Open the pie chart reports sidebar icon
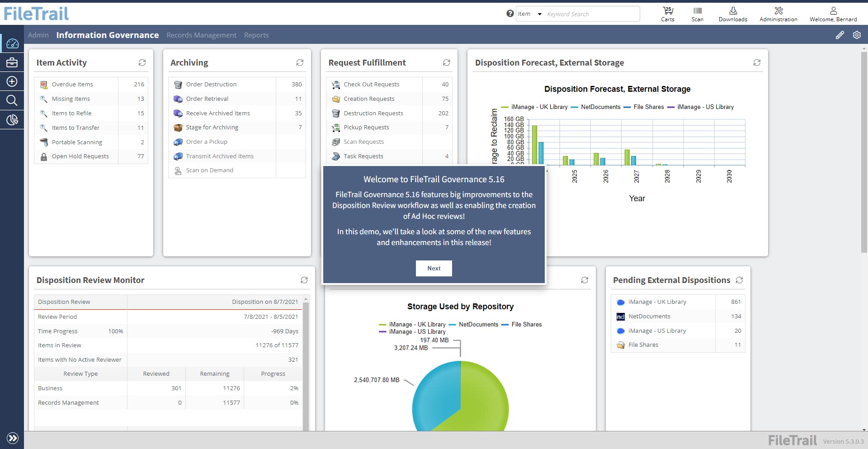This screenshot has height=449, width=868. (x=12, y=120)
